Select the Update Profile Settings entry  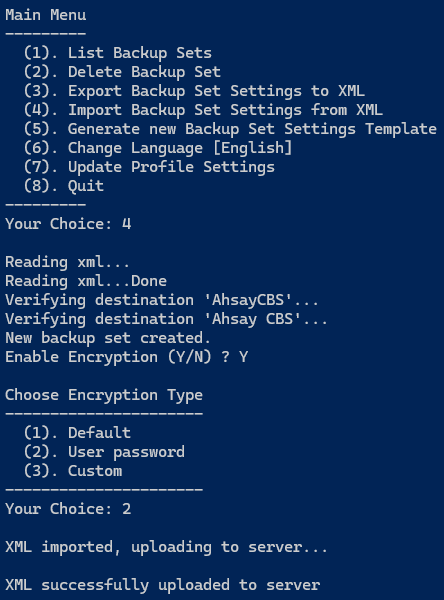[149, 167]
